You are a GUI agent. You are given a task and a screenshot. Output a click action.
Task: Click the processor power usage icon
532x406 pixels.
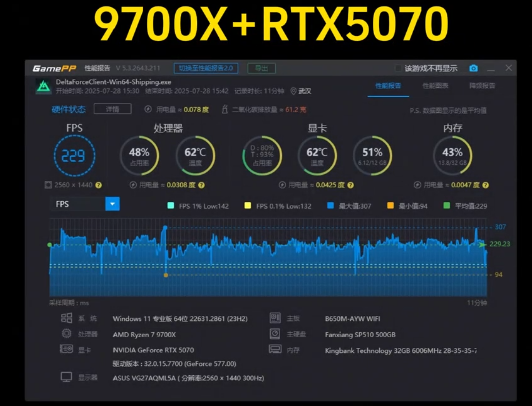(133, 185)
